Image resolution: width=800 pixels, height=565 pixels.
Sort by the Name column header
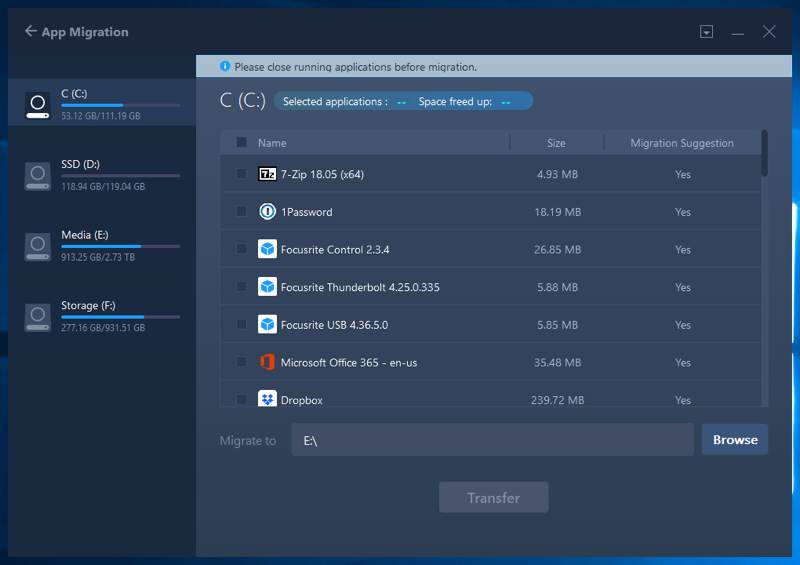pyautogui.click(x=272, y=143)
